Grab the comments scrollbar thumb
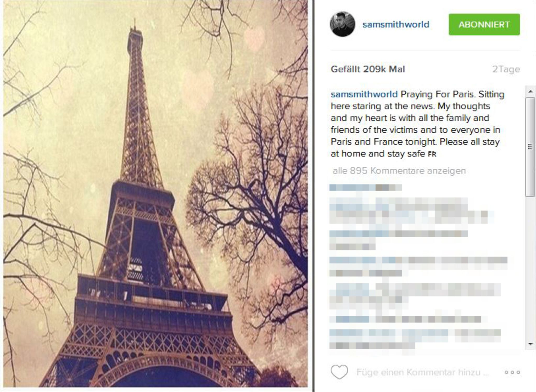536x392 pixels. [x=531, y=147]
